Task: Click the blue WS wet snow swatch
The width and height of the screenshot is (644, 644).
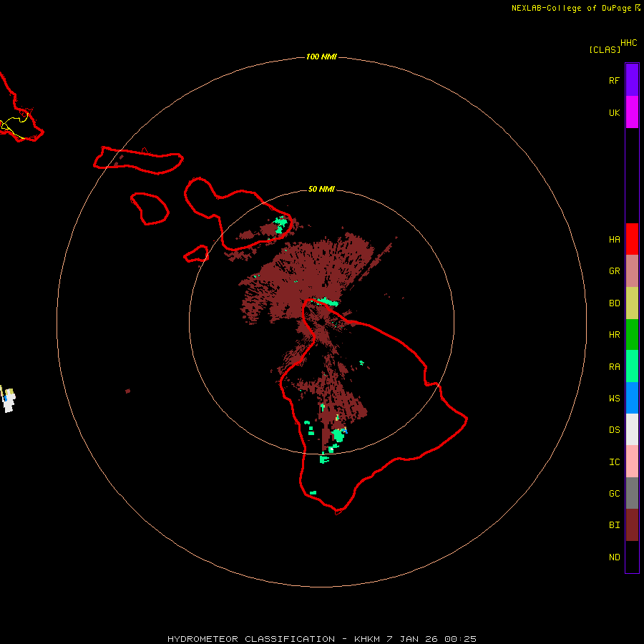Action: tap(632, 398)
